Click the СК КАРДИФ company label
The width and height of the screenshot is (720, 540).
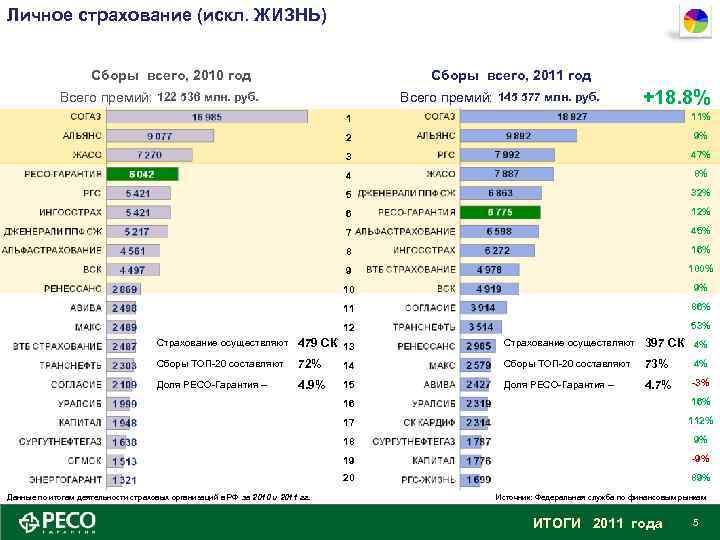429,422
